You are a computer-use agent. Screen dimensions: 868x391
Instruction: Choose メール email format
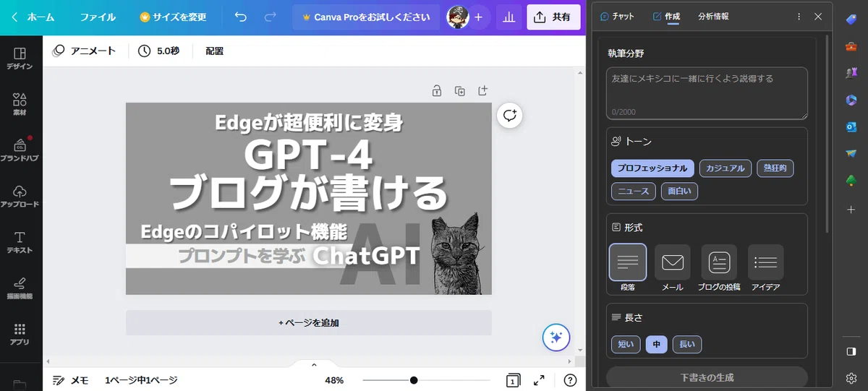click(x=673, y=267)
